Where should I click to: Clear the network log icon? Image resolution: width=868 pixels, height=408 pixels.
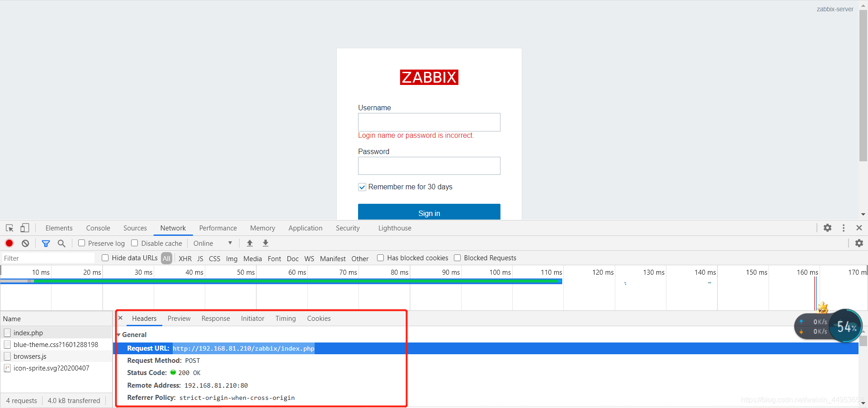(x=25, y=243)
